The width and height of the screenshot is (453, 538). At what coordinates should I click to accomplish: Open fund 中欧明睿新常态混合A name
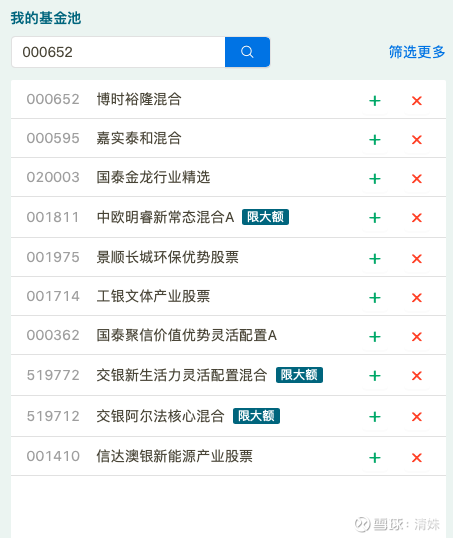coord(165,217)
